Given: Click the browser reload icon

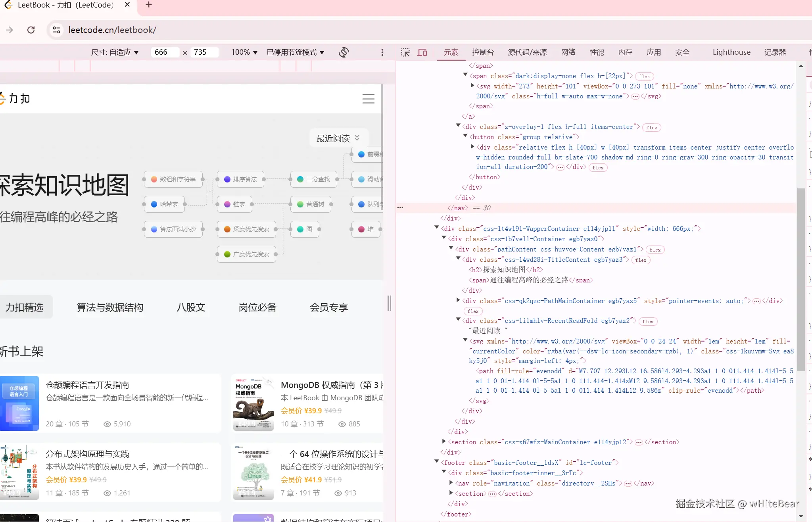Looking at the screenshot, I should [x=31, y=30].
